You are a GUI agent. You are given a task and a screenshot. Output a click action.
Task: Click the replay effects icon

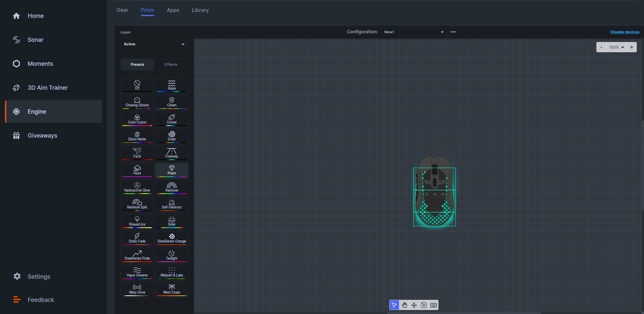pos(424,305)
